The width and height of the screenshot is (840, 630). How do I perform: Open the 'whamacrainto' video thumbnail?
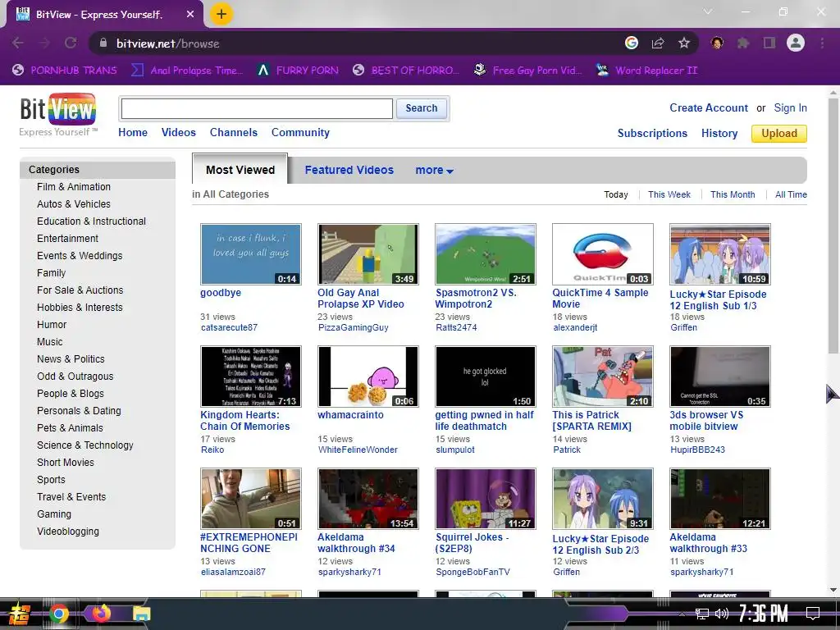tap(368, 376)
